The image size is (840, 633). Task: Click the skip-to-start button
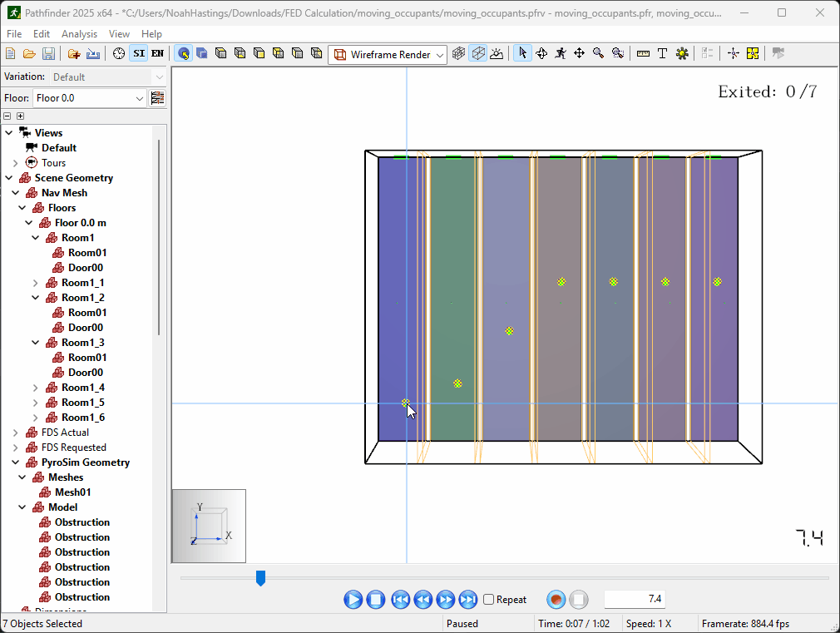point(400,599)
